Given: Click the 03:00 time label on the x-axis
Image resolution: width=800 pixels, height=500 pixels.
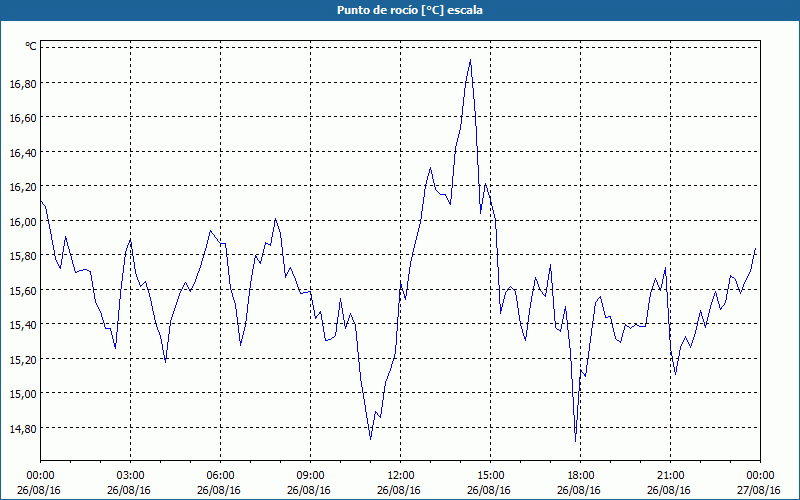Looking at the screenshot, I should [130, 476].
